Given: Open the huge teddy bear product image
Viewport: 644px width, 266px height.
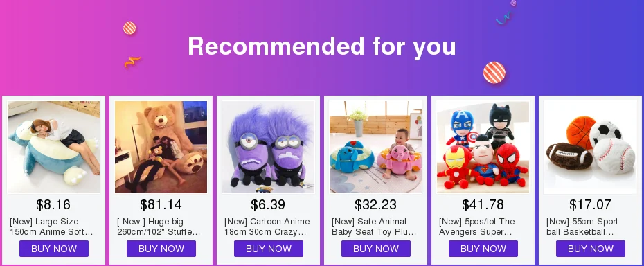Looking at the screenshot, I should click(161, 147).
